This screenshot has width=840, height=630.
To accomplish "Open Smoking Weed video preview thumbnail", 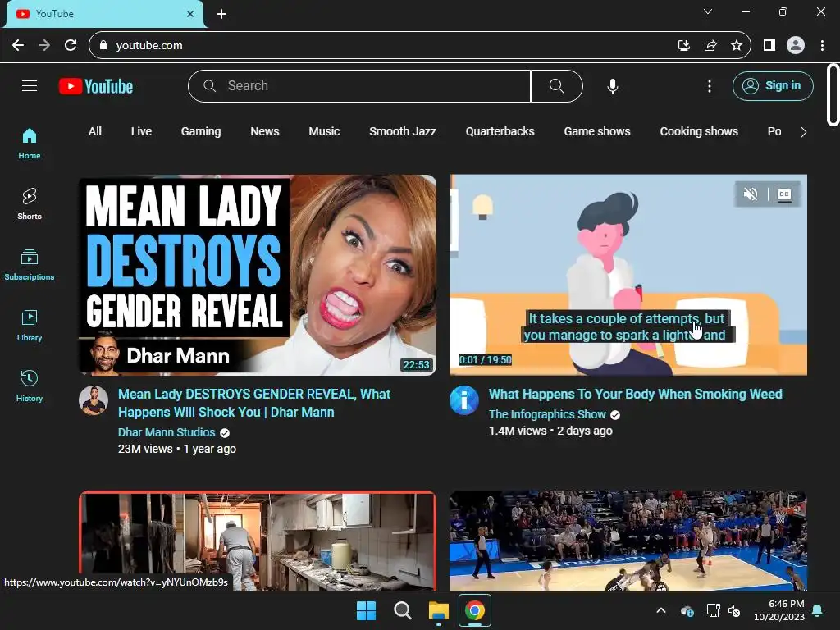I will (x=628, y=275).
